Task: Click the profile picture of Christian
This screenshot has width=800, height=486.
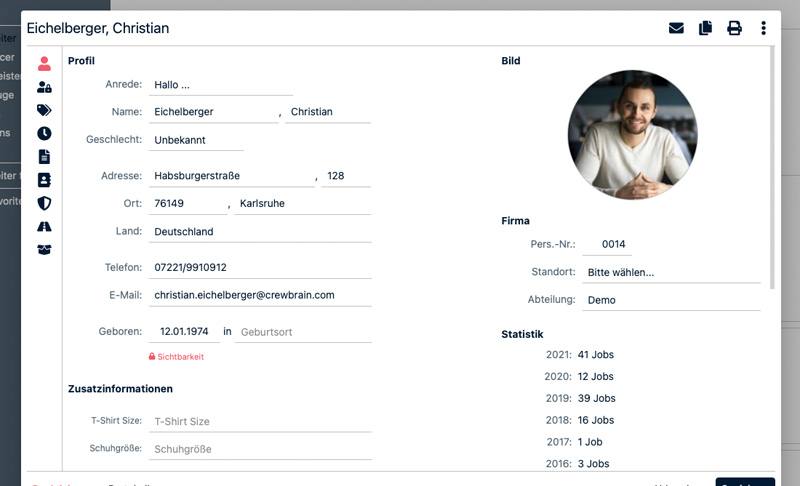Action: pos(631,136)
